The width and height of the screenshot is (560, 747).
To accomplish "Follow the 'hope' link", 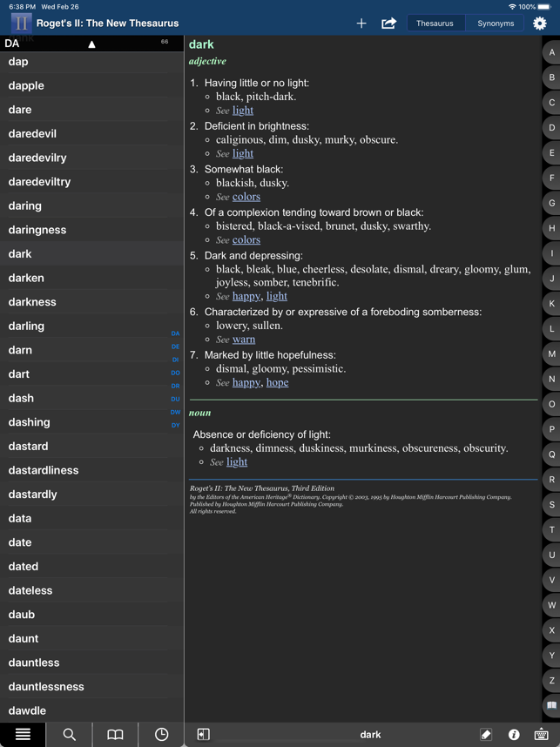I will pyautogui.click(x=277, y=382).
